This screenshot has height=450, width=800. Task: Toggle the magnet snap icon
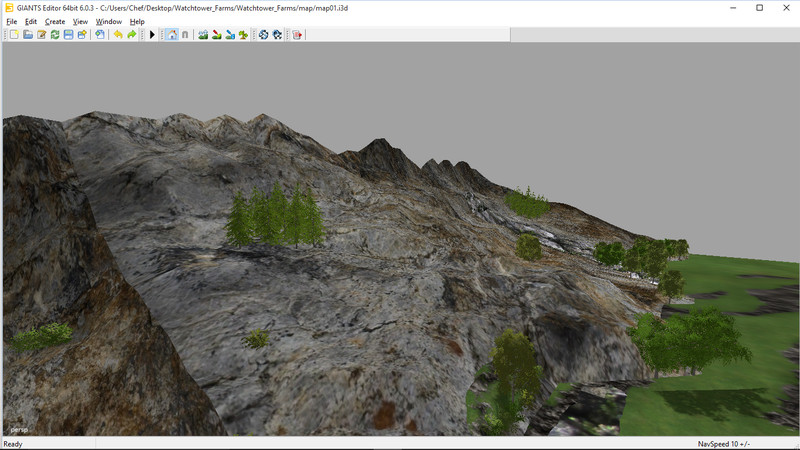(x=185, y=35)
